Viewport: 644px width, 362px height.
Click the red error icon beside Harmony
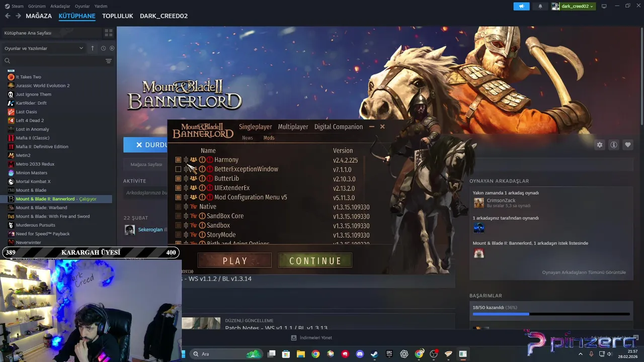(210, 160)
